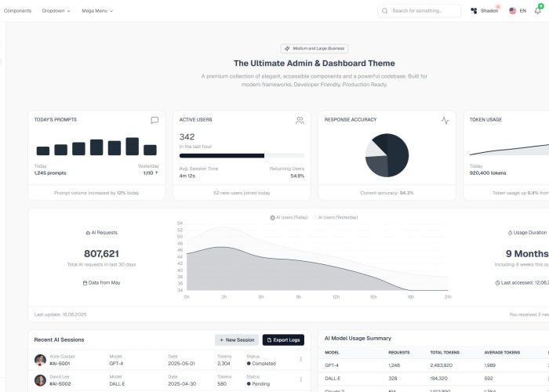Screen dimensions: 549x392
Task: Click the AVERAGE TOKENS column header
Action: click(x=502, y=353)
